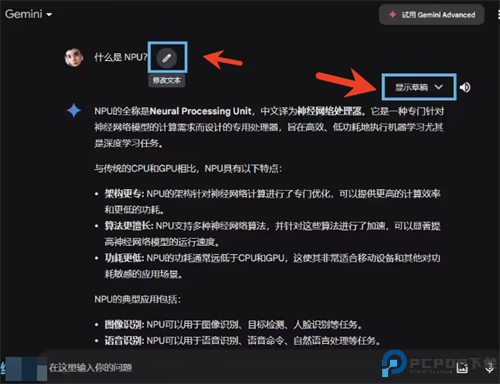The width and height of the screenshot is (500, 384).
Task: Click the 架构更专 bullet heading
Action: tap(124, 194)
